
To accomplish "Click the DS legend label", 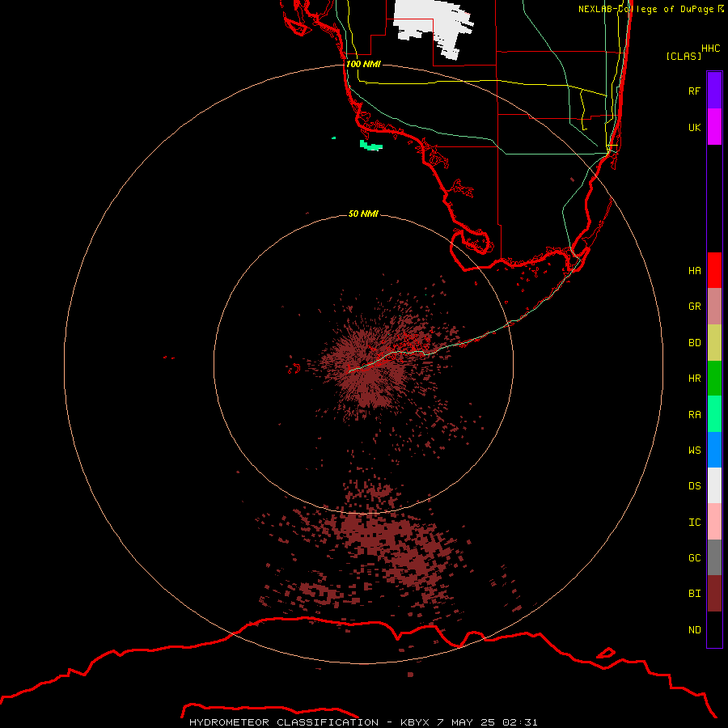I will pos(694,485).
